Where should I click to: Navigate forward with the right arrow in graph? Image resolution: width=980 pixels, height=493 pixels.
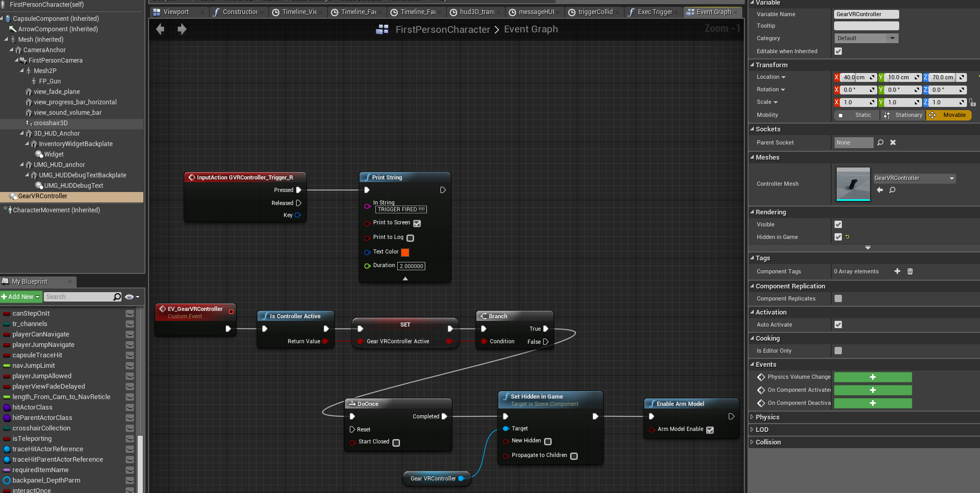click(x=182, y=29)
